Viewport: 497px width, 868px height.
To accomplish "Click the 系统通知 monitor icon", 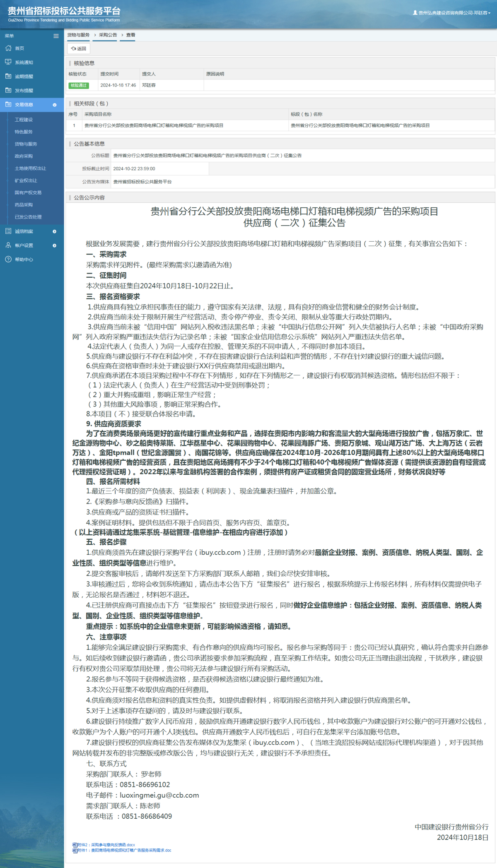I will [8, 62].
